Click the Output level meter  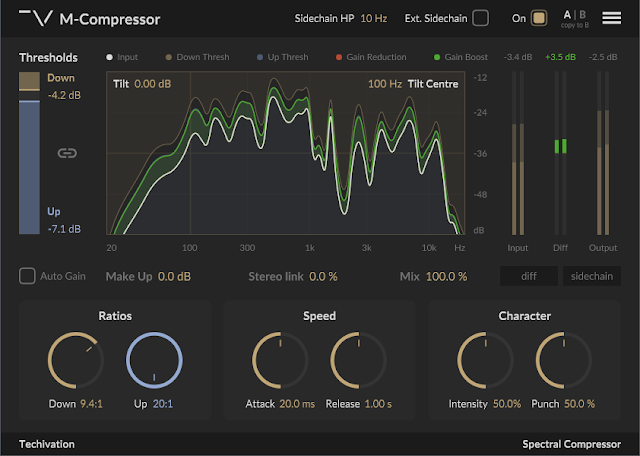(603, 153)
